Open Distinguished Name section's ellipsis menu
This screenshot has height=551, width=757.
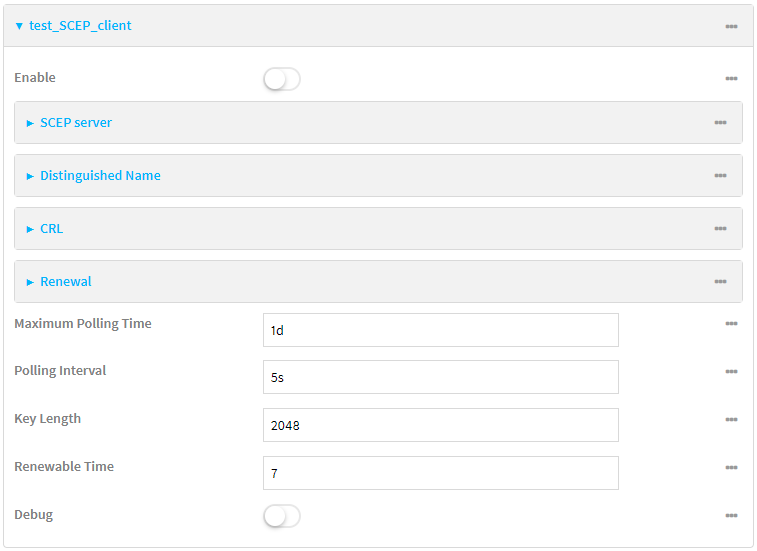(x=720, y=176)
